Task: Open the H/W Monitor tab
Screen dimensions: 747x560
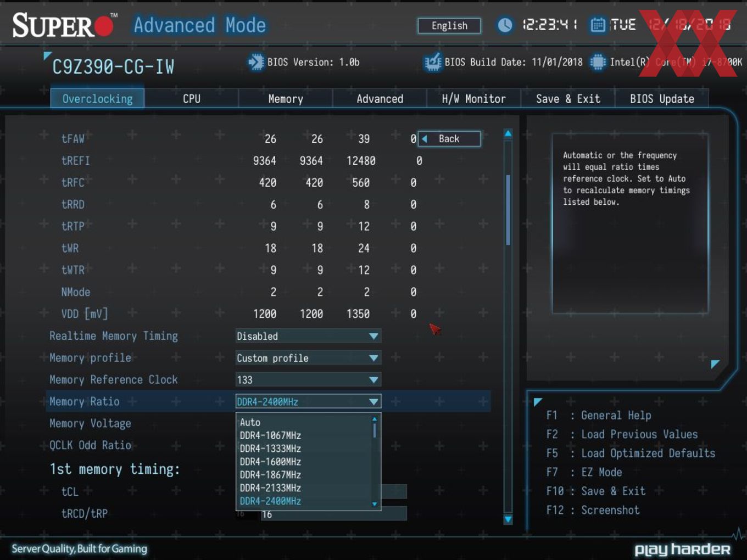Action: [x=473, y=99]
